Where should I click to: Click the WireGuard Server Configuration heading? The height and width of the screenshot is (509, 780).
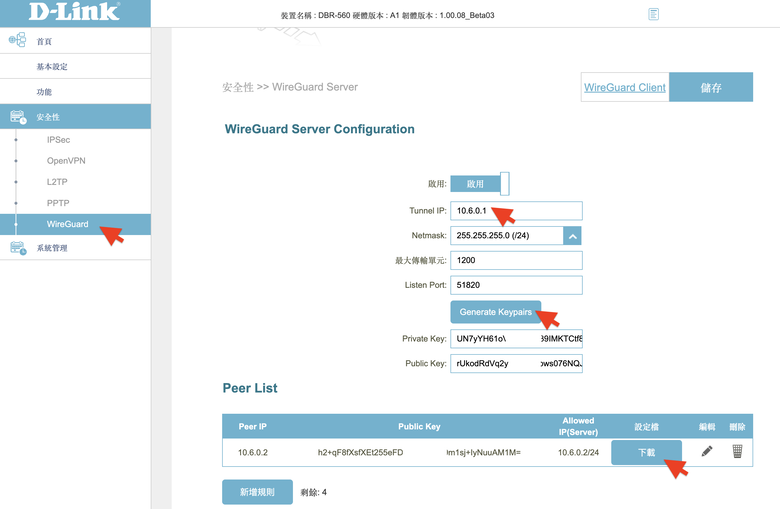[x=319, y=129]
